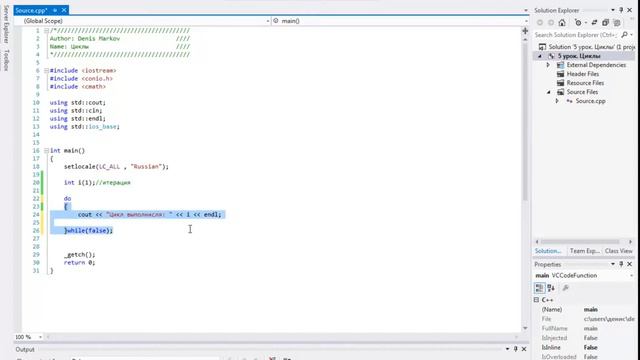Close the Properties panel
The width and height of the screenshot is (640, 360).
629,264
